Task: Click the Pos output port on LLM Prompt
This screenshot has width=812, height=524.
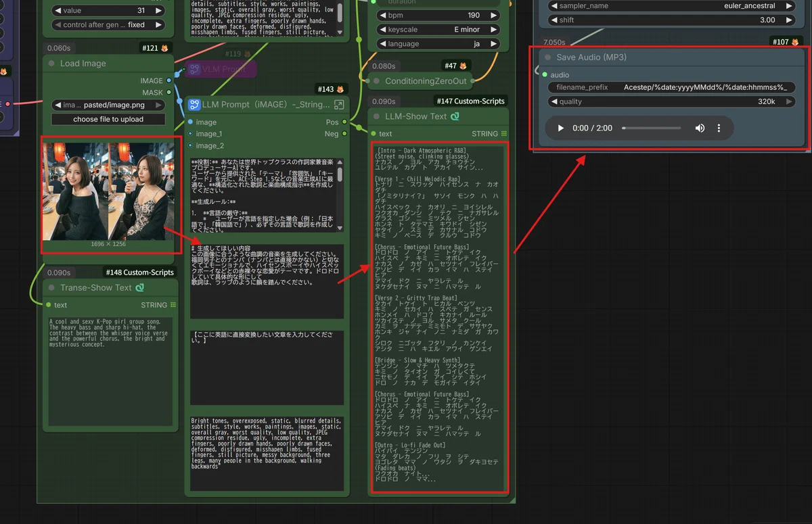Action: tap(344, 122)
